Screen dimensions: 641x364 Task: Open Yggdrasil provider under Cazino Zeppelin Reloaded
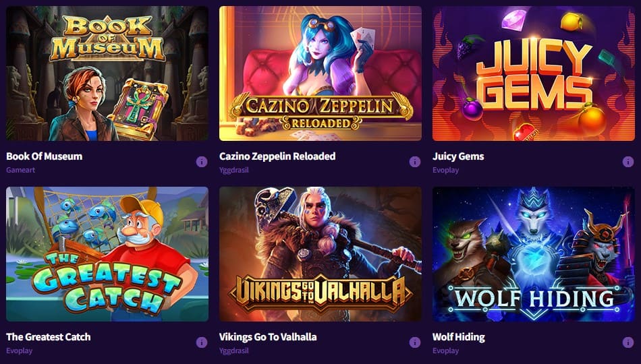234,170
